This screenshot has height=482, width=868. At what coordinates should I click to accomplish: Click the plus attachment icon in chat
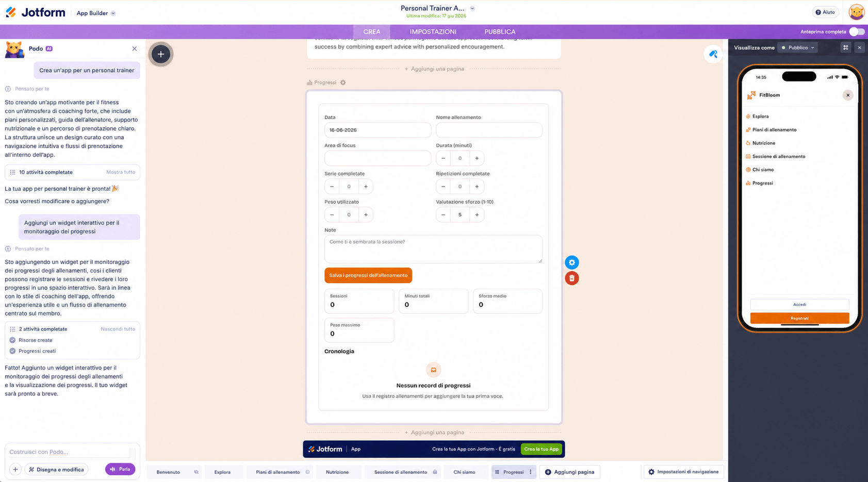pos(15,470)
